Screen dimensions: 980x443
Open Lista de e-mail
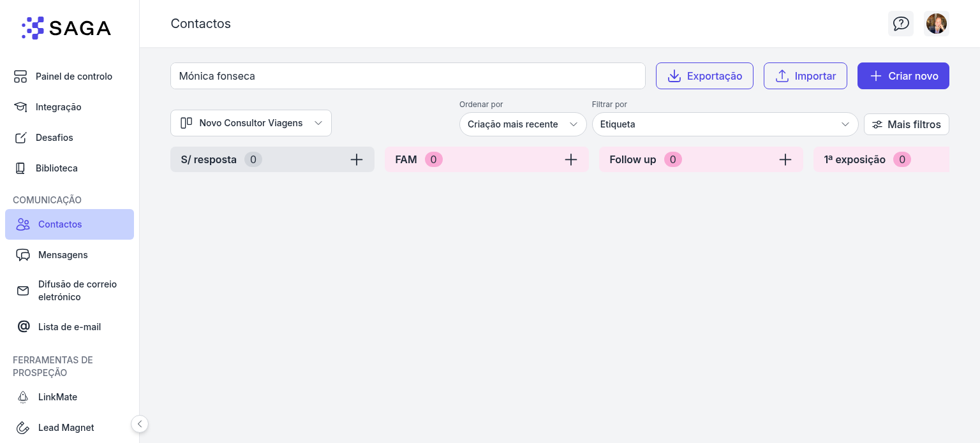[x=69, y=327]
